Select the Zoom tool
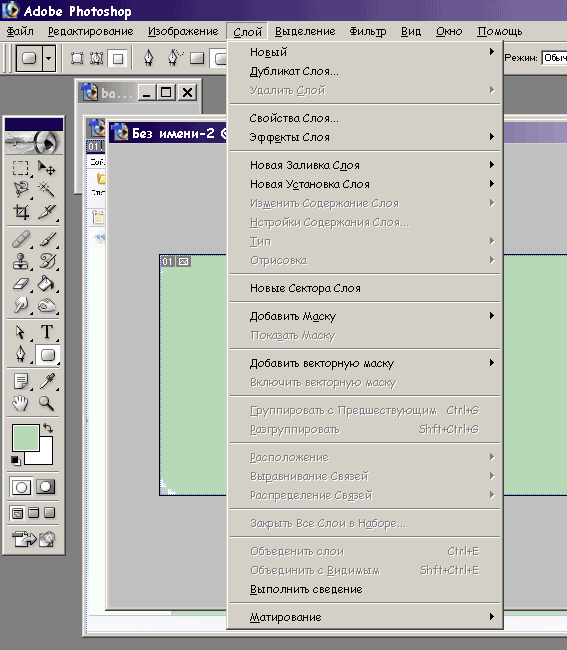 pyautogui.click(x=46, y=403)
